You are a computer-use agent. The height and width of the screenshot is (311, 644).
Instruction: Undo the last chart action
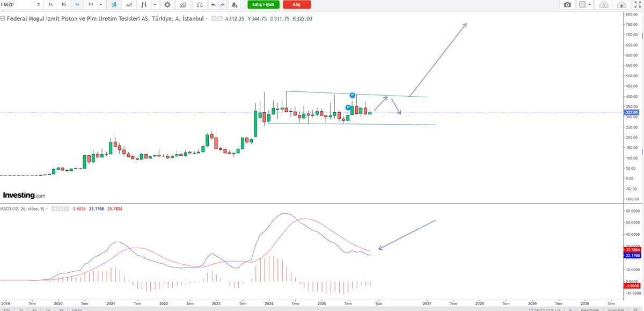click(214, 4)
